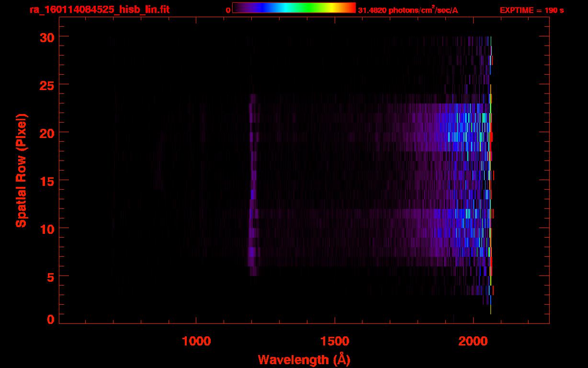
Task: Click the Spatial Row (Pixel) axis title
Action: pyautogui.click(x=21, y=170)
